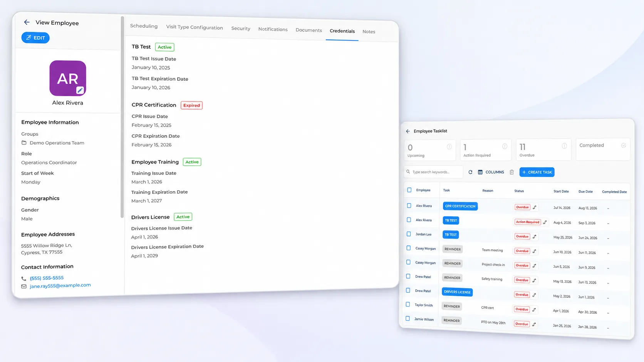This screenshot has height=362, width=644.
Task: Click the Action Required status badge
Action: 528,222
